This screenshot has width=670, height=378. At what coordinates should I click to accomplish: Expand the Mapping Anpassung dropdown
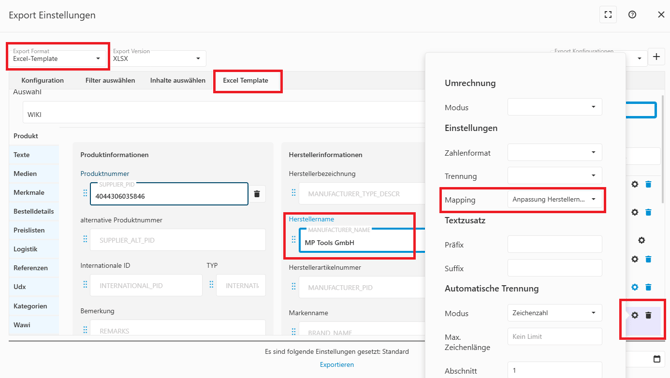(x=555, y=199)
